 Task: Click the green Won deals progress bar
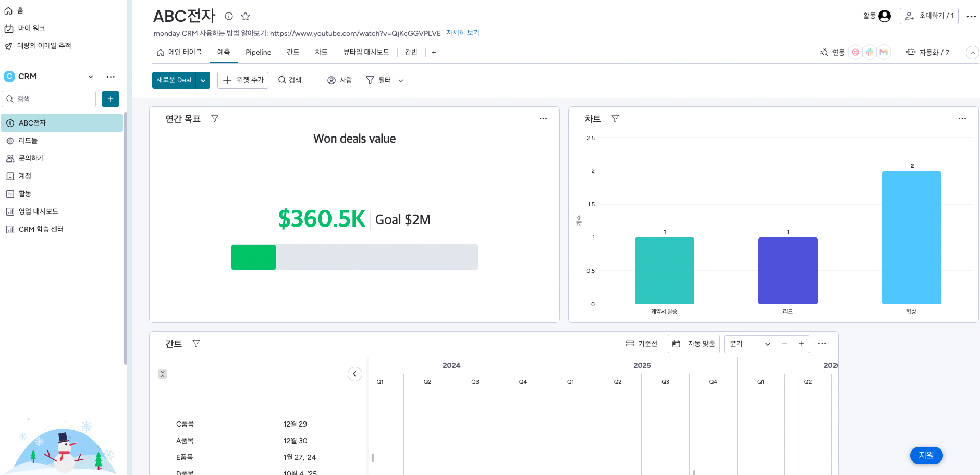253,257
